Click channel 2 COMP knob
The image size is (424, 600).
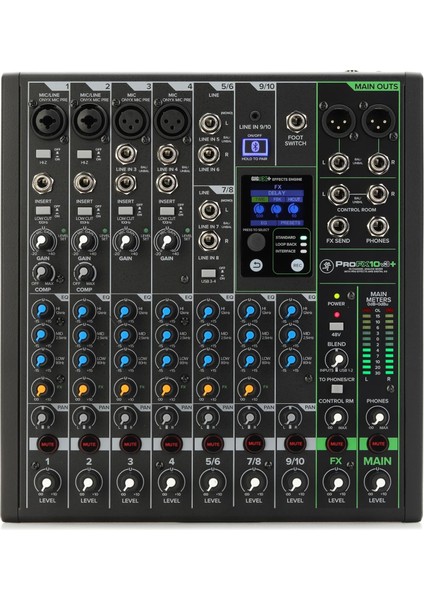pyautogui.click(x=84, y=272)
